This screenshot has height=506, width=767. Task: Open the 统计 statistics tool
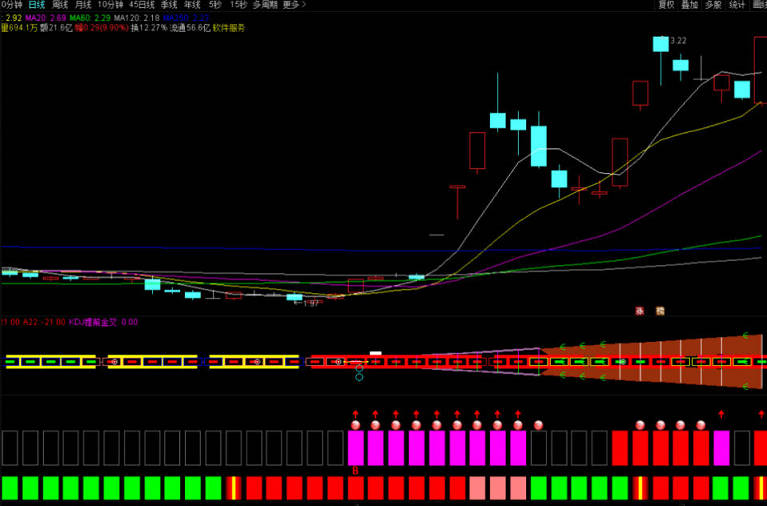[x=737, y=5]
